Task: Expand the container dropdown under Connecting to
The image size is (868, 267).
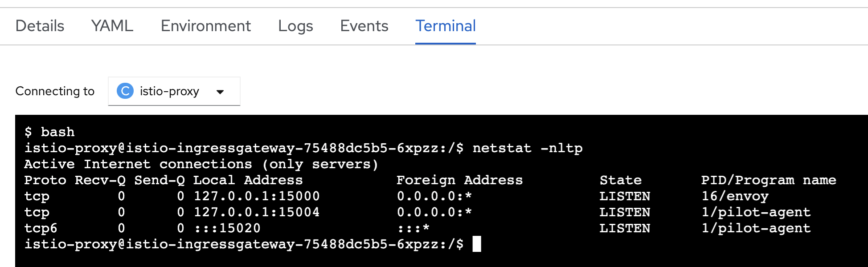Action: (174, 91)
